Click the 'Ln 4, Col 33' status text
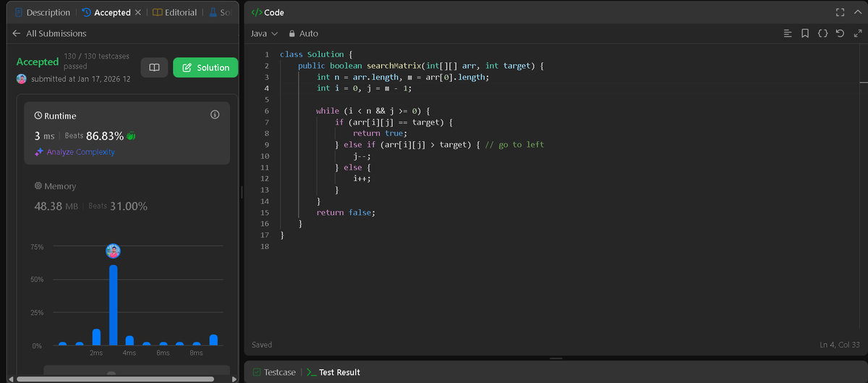This screenshot has width=868, height=383. tap(840, 345)
